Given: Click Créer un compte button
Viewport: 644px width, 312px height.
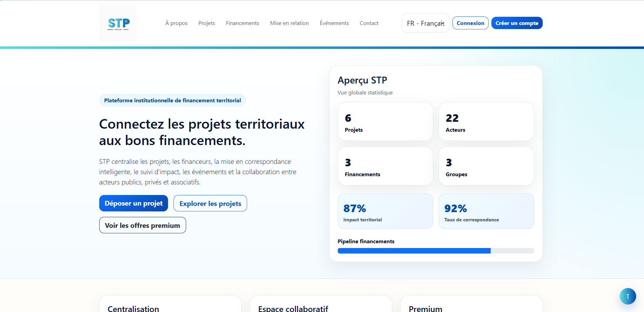Looking at the screenshot, I should (x=517, y=23).
